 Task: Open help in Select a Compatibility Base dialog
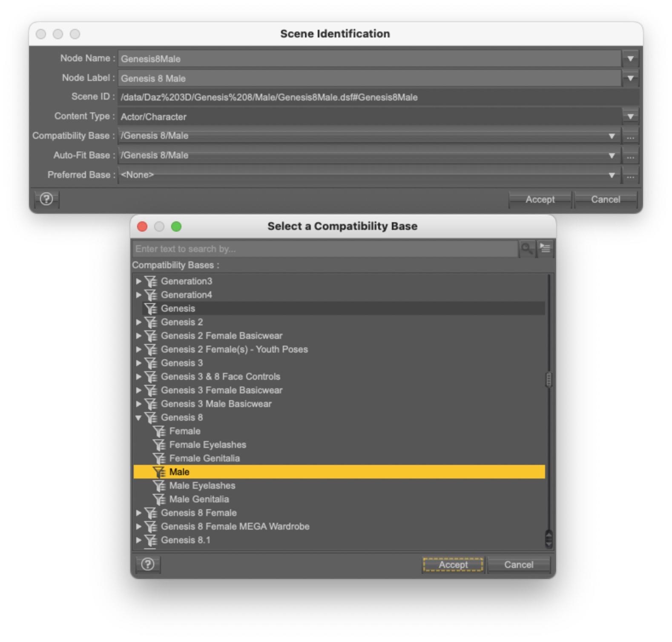pos(148,565)
